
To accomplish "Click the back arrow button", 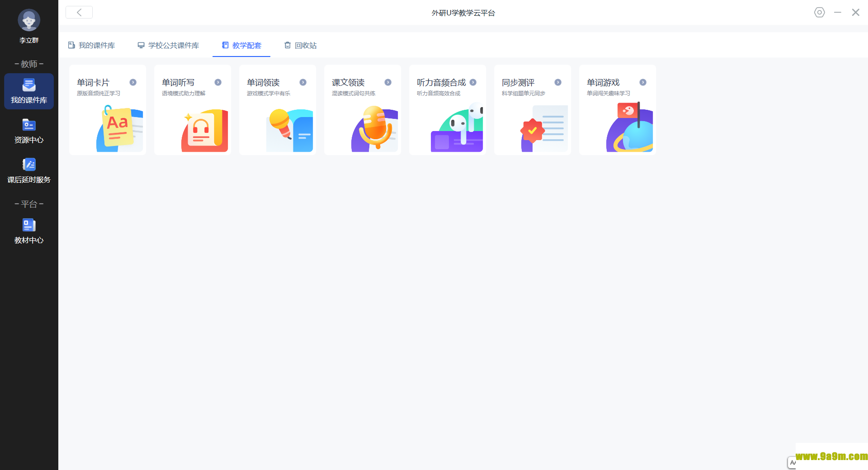I will (x=79, y=13).
